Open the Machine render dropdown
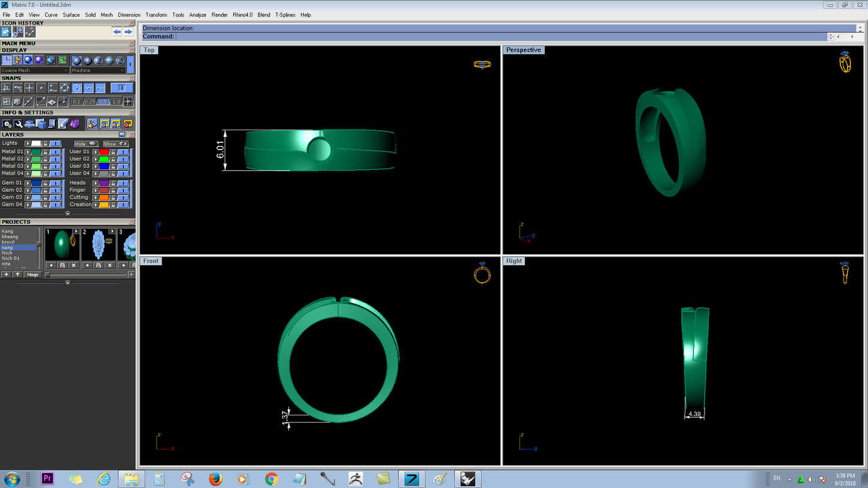868x488 pixels. pyautogui.click(x=98, y=70)
